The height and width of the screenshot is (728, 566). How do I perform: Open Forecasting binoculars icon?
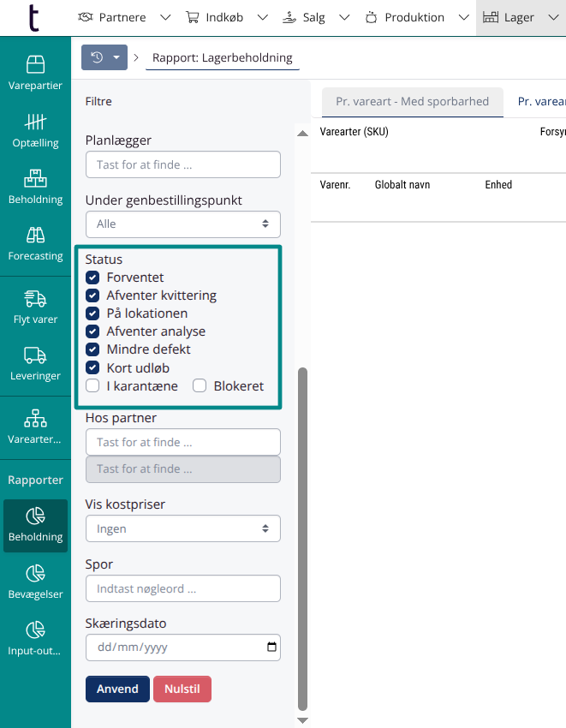click(35, 242)
